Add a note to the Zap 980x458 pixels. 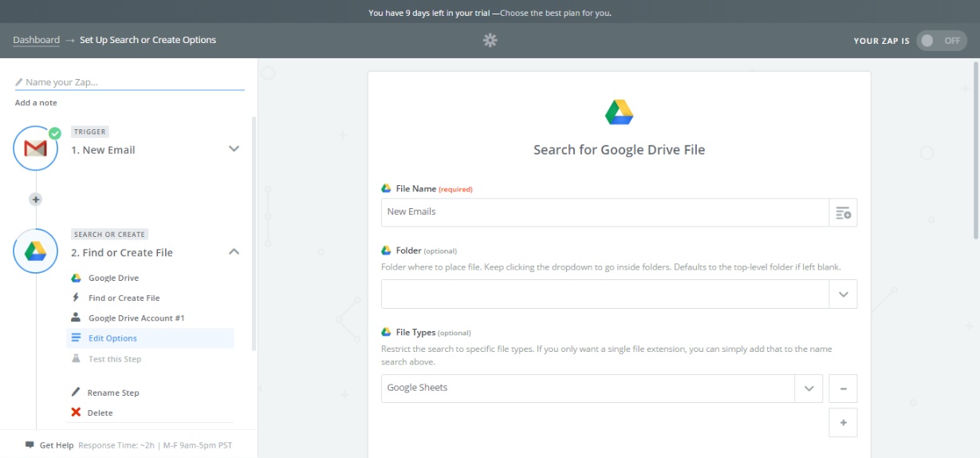click(x=36, y=103)
